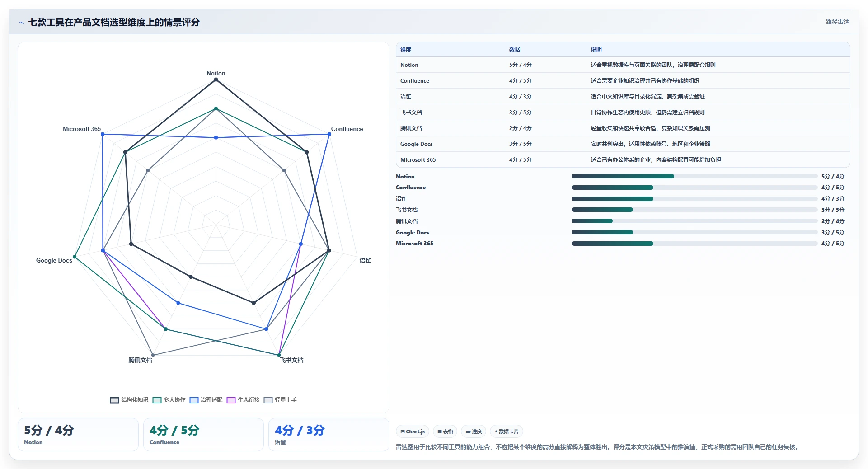Toggle the 结构化知识 legend dataset

click(129, 400)
